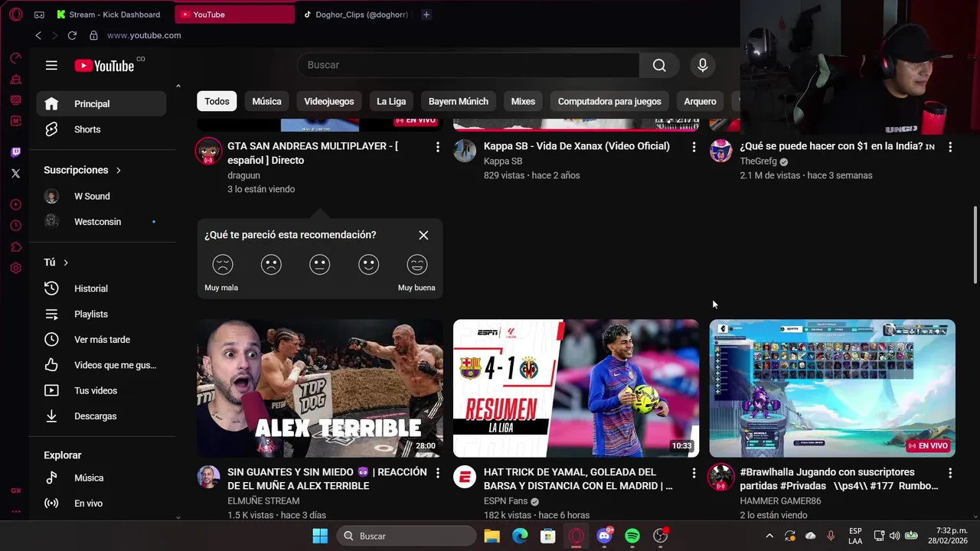
Task: Open a new browser tab
Action: 426,15
